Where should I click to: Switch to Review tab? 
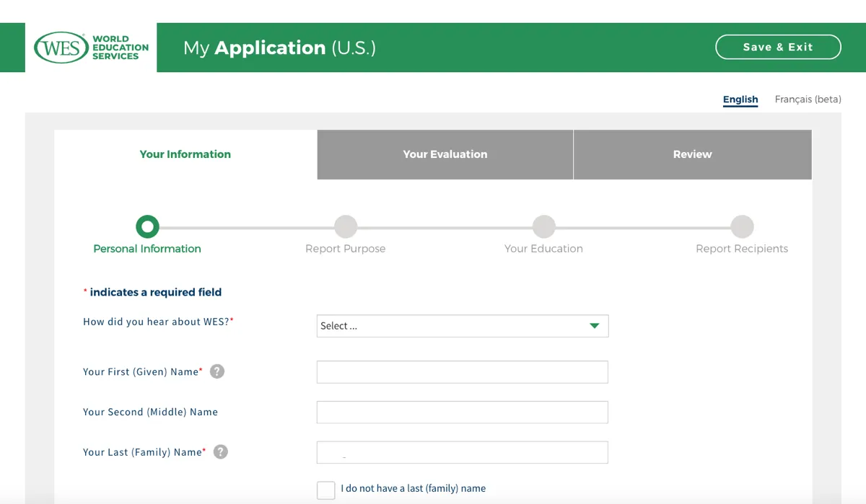[x=693, y=154]
